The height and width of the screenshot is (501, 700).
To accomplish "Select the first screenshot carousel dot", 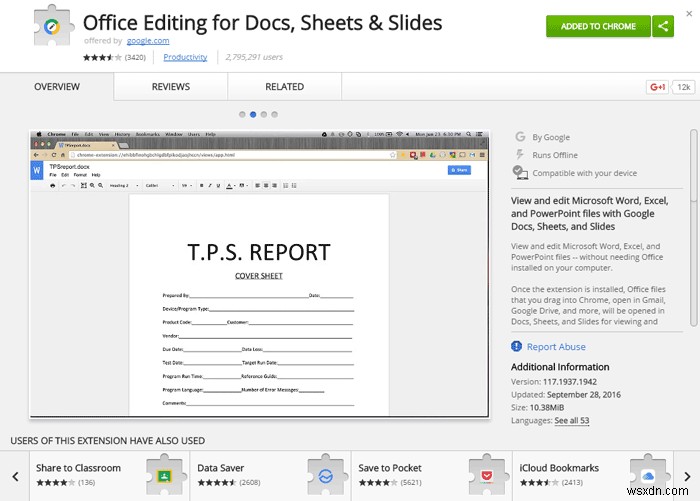I will point(242,114).
